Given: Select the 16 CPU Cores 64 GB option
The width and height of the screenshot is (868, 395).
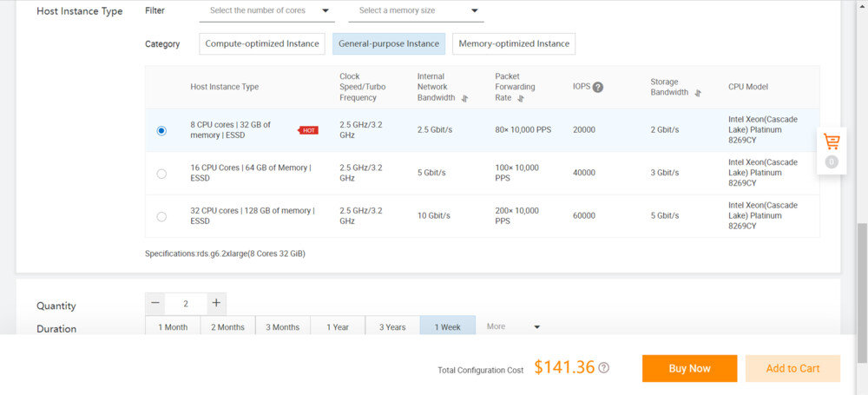Looking at the screenshot, I should tap(161, 174).
